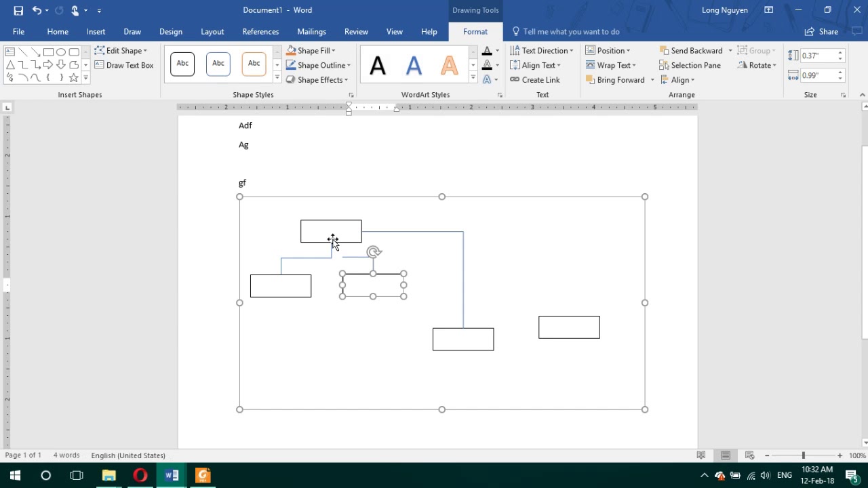Choose the isosceles triangle shape
868x488 pixels.
[x=10, y=65]
